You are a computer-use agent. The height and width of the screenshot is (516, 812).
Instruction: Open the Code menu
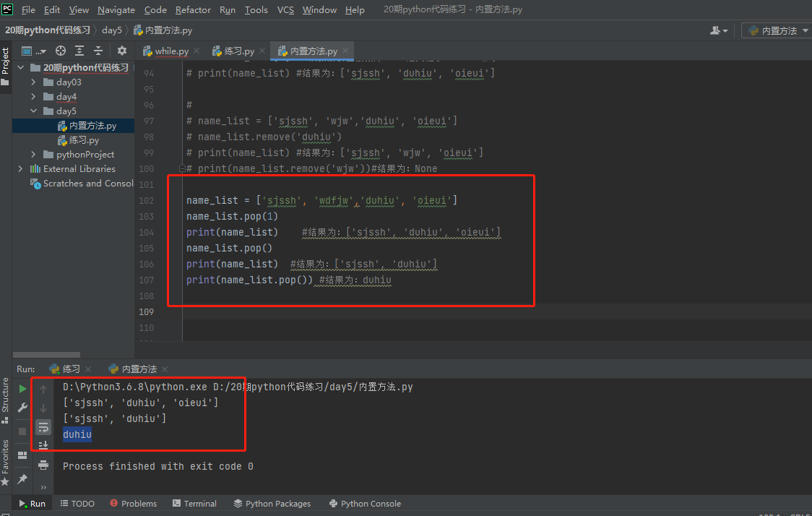pyautogui.click(x=155, y=10)
